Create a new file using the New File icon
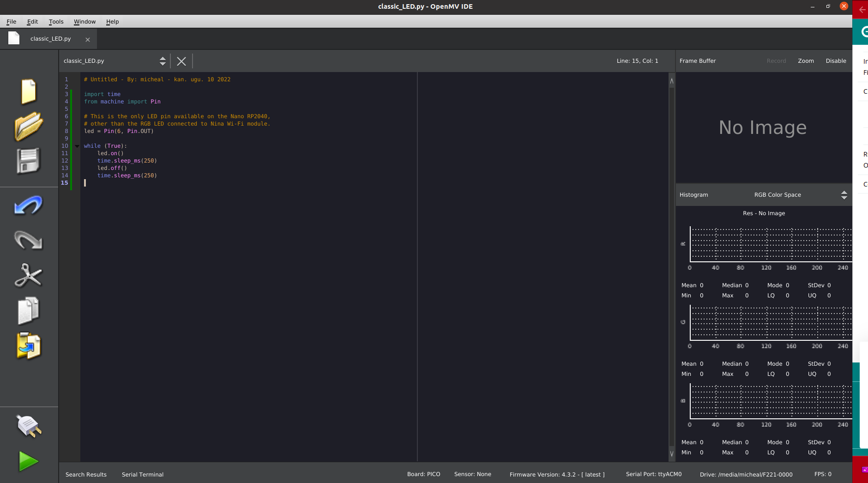This screenshot has height=483, width=868. [x=28, y=92]
